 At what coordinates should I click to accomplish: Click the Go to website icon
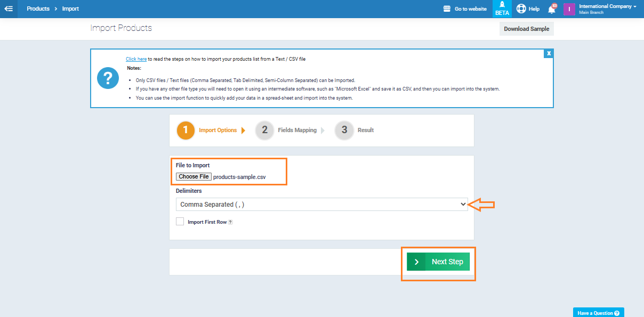(447, 9)
